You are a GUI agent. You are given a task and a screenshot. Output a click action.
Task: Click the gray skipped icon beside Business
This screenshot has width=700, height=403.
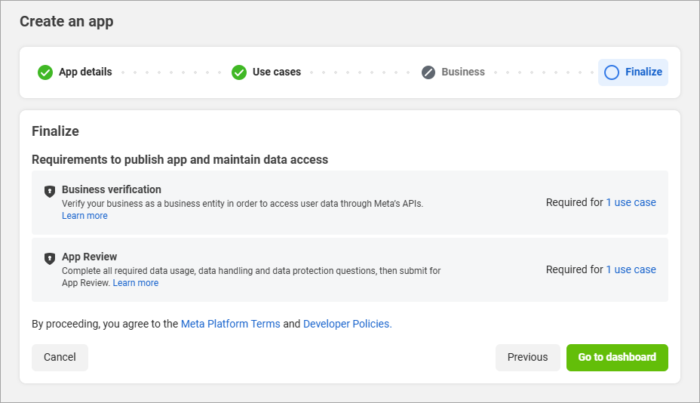tap(428, 72)
